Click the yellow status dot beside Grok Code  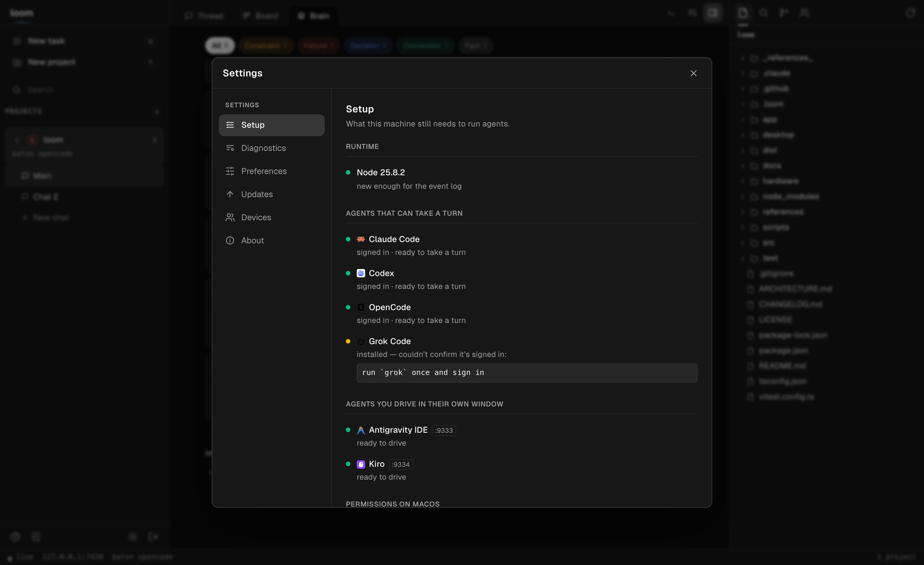coord(348,341)
